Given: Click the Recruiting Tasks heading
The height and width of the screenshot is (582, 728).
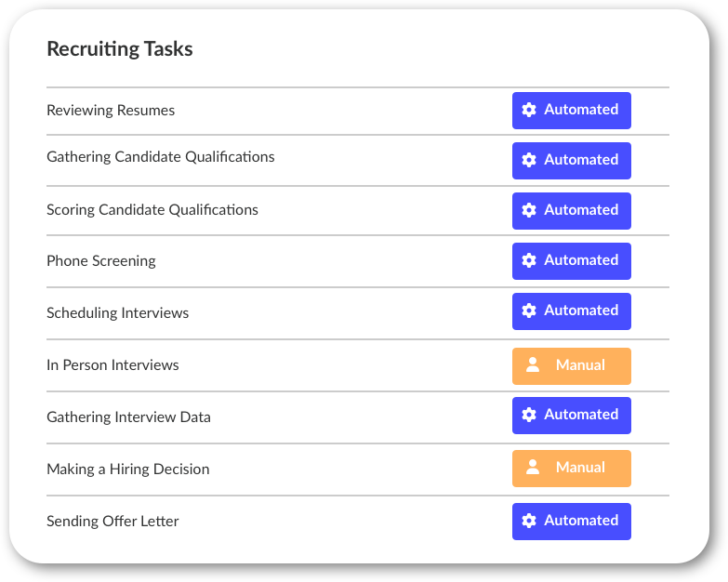Looking at the screenshot, I should [120, 48].
